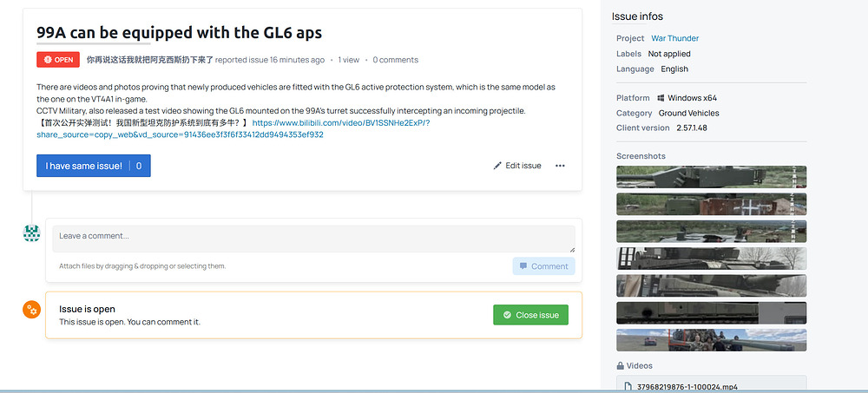This screenshot has width=868, height=393.
Task: Open the 37968219876-1-100024.mp4 video attachment
Action: click(x=687, y=387)
